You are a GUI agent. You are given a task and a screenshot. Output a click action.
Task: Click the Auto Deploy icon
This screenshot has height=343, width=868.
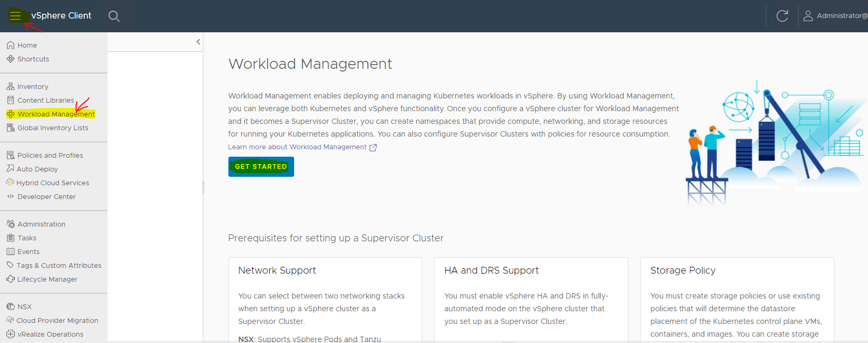(10, 168)
